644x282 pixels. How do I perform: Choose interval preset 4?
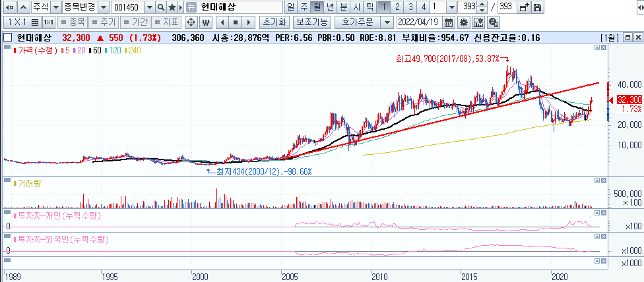[x=424, y=7]
